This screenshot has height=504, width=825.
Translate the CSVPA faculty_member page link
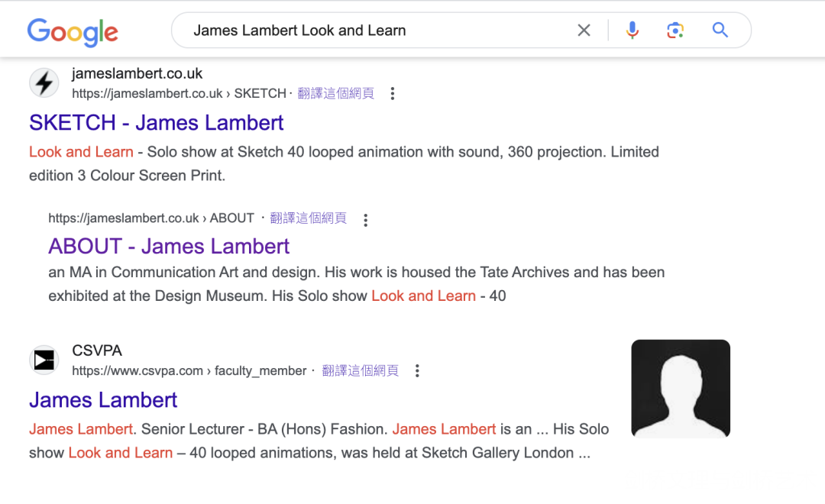360,370
